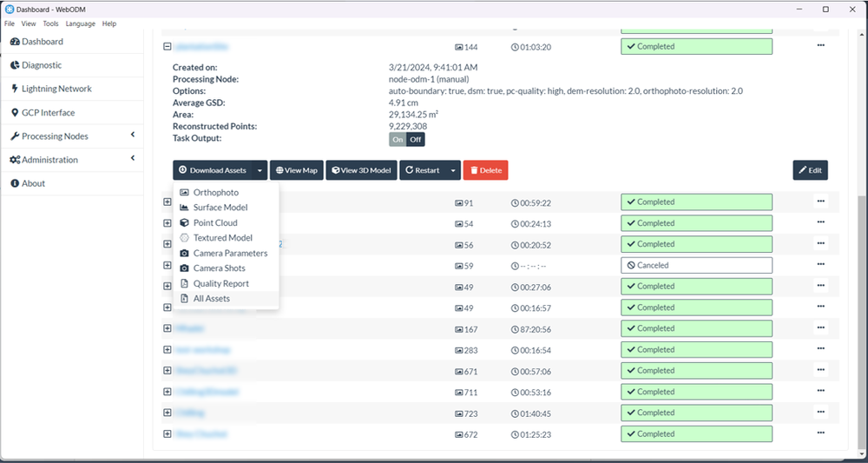Open the Restart options dropdown caret
This screenshot has height=463, width=868.
click(453, 170)
